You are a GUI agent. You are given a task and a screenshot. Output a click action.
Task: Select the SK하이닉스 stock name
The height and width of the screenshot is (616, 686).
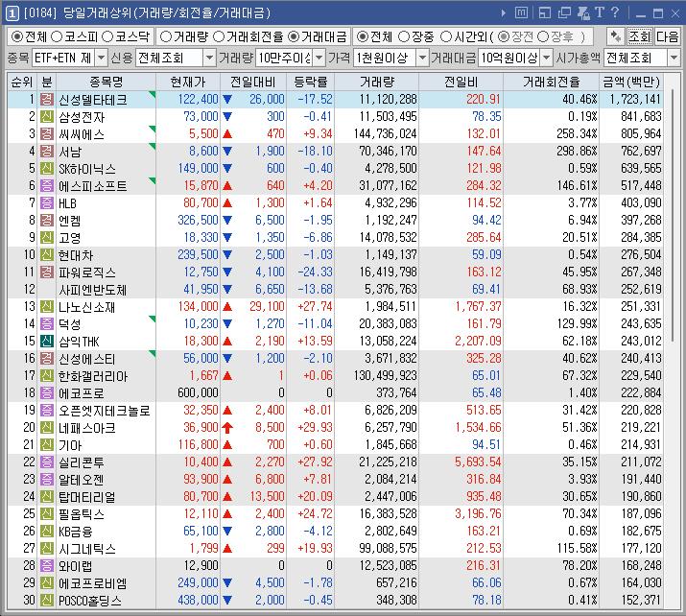(x=87, y=169)
